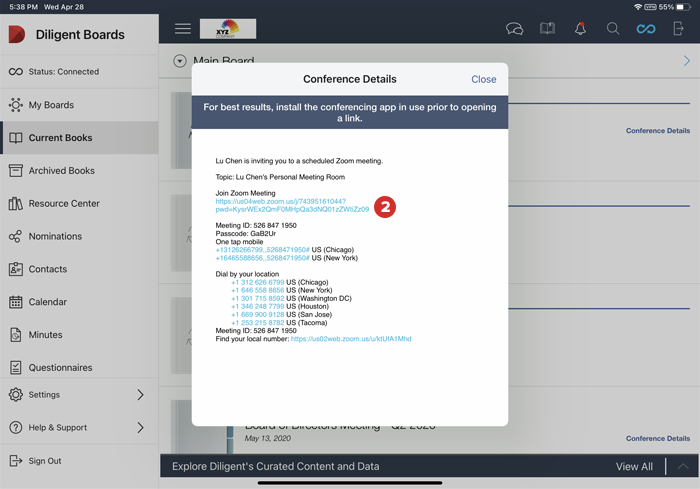This screenshot has height=489, width=700.
Task: Open Resource Center in sidebar
Action: click(64, 204)
